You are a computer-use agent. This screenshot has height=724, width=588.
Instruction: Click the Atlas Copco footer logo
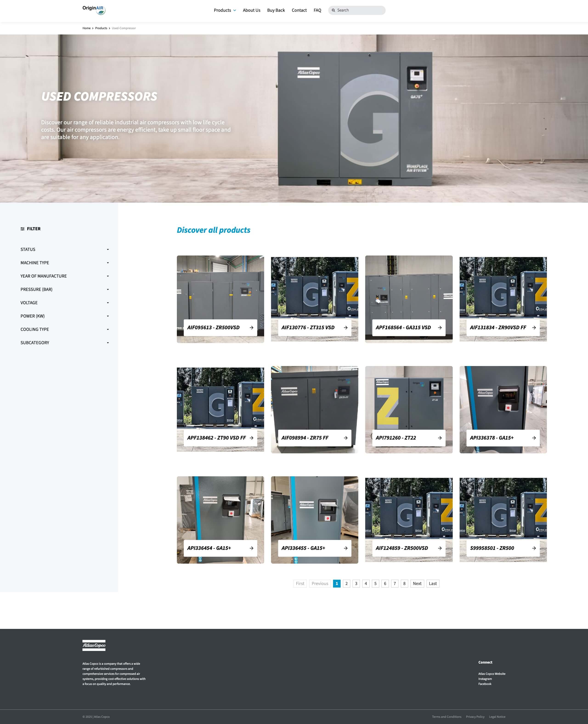pos(94,645)
